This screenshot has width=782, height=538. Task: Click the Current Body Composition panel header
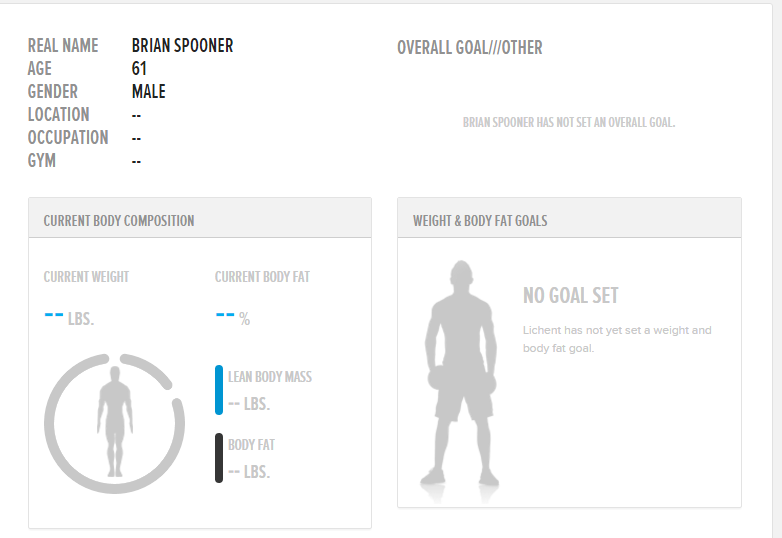point(119,221)
